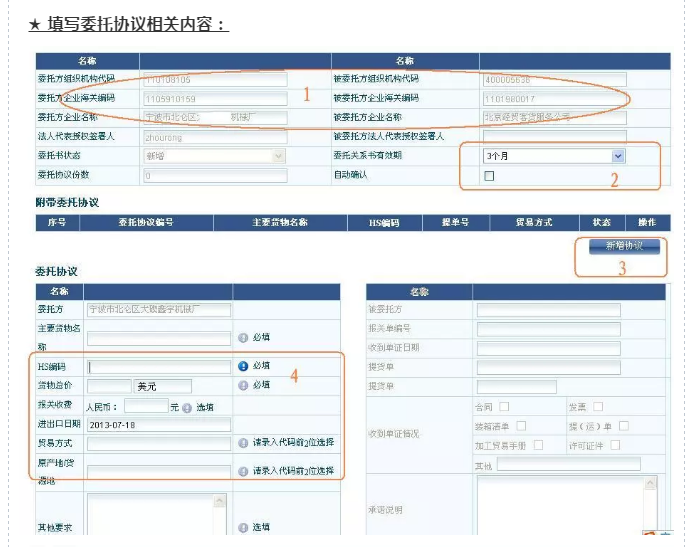Tick the 装箱清单 checkbox
Screen dimensions: 693x547
[521, 426]
